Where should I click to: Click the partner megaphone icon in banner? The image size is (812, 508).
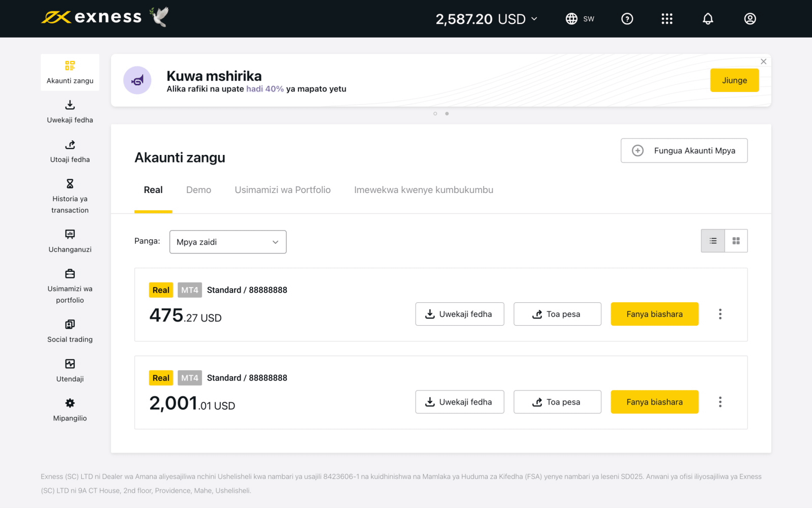tap(138, 80)
